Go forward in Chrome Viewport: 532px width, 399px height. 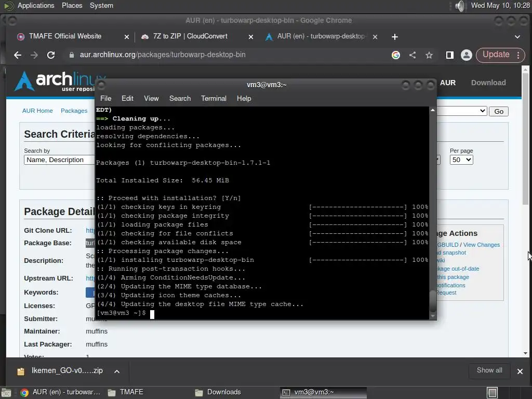tap(34, 55)
